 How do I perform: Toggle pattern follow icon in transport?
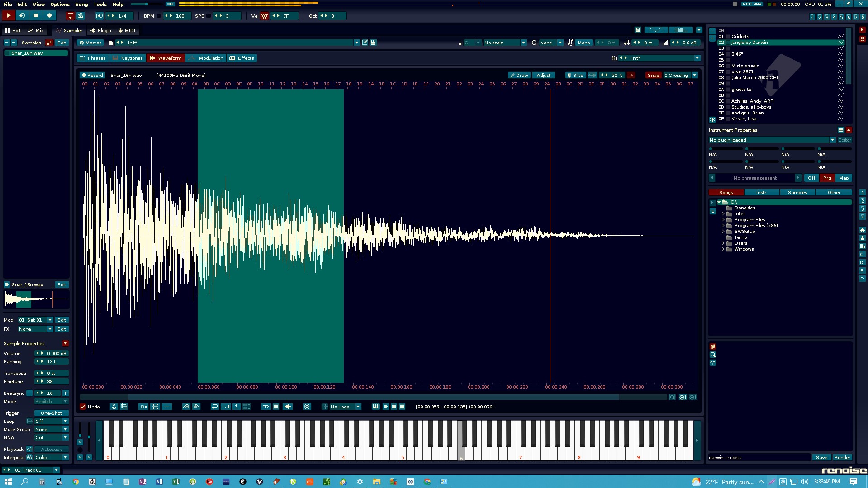(x=70, y=16)
